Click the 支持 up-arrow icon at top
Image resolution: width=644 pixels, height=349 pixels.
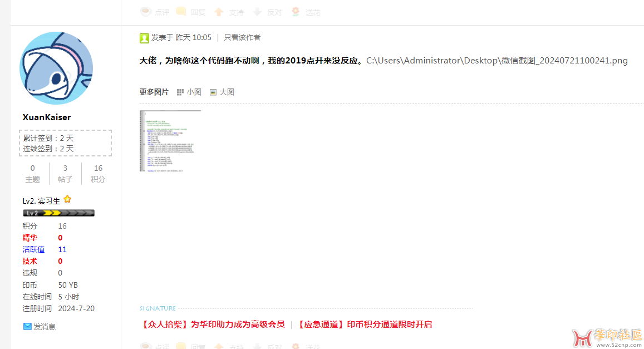coord(219,12)
